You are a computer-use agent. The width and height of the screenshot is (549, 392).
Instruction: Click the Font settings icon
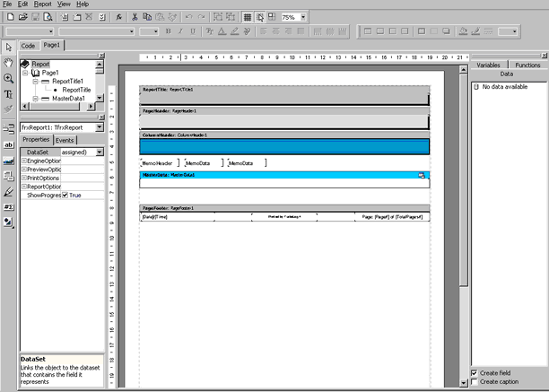pos(209,31)
